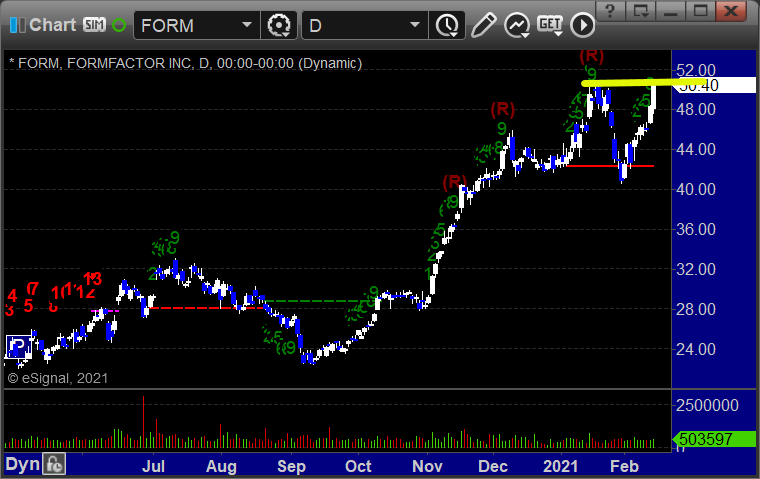
Task: Open chart settings gear icon
Action: (279, 25)
